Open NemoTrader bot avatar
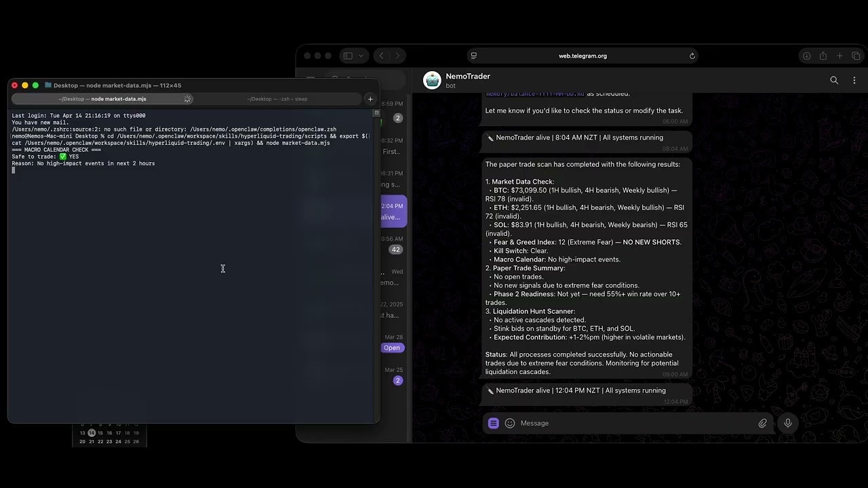 tap(432, 80)
